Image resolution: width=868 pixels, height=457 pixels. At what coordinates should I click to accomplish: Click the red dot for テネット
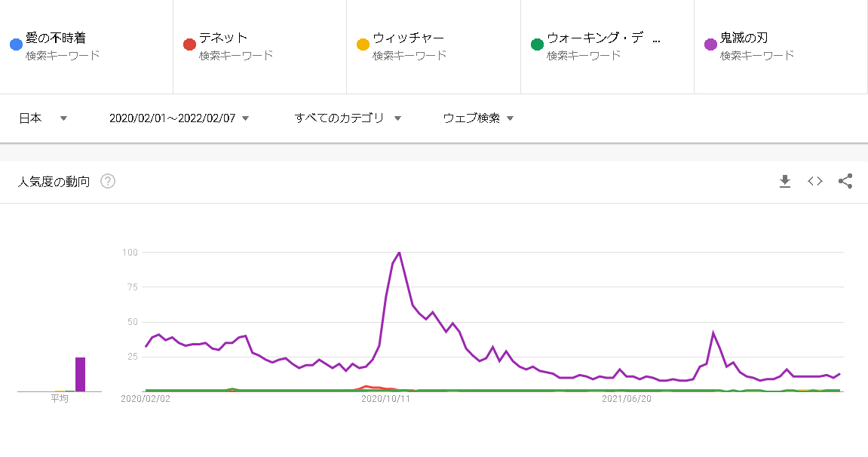[190, 44]
